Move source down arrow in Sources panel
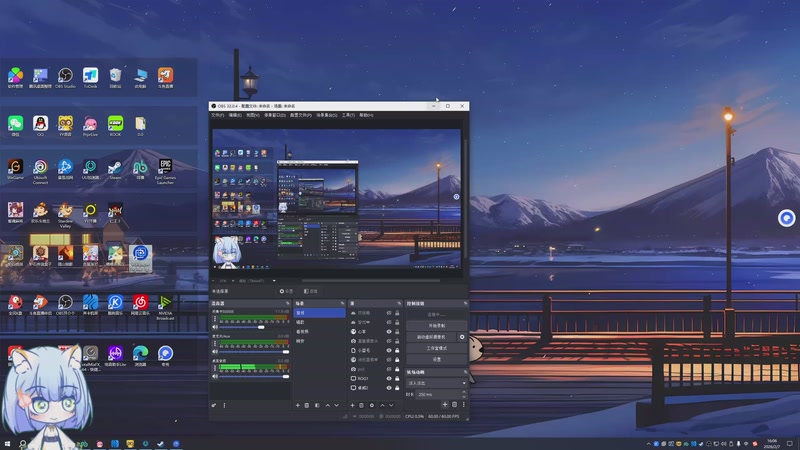 [391, 405]
